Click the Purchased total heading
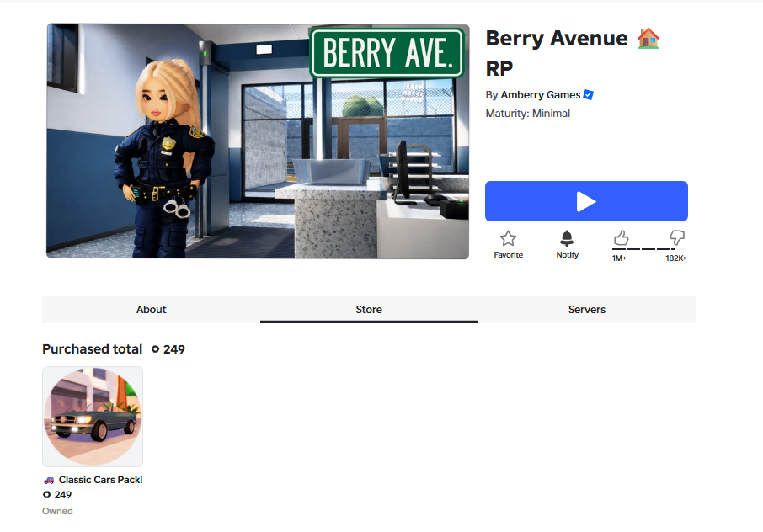The height and width of the screenshot is (532, 763). 93,349
